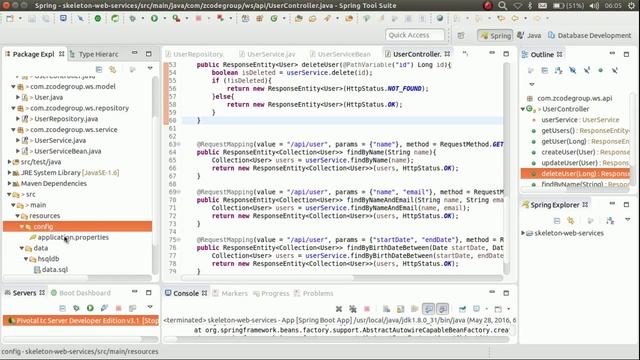Open the UserServiceBean editor tab
Image resolution: width=640 pixels, height=360 pixels.
coord(340,54)
